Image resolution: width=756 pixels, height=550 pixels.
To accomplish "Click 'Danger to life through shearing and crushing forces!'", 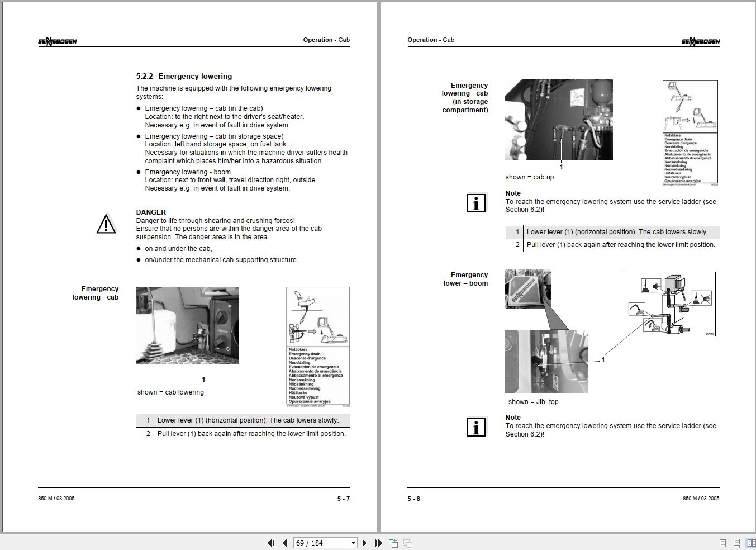I will coord(216,221).
